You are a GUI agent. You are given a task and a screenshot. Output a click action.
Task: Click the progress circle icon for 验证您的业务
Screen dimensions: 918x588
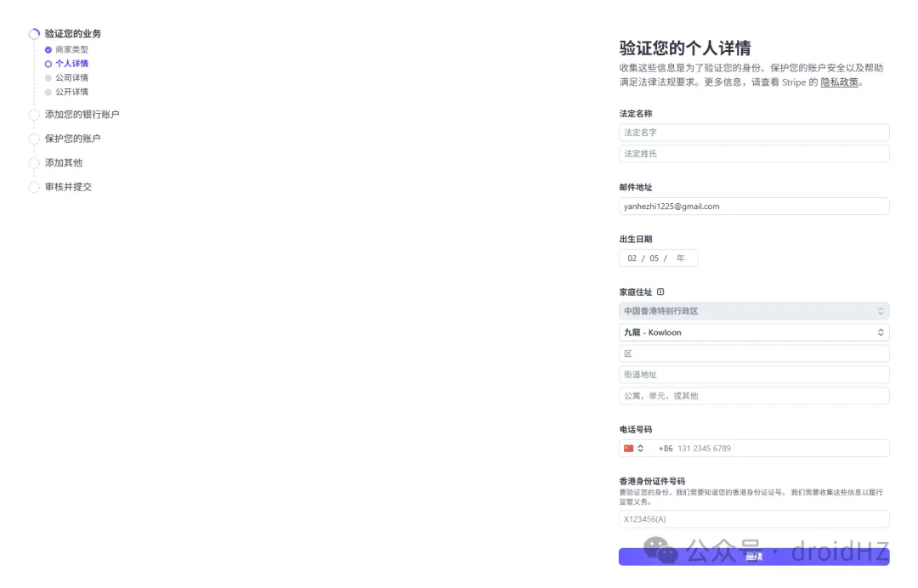click(34, 34)
